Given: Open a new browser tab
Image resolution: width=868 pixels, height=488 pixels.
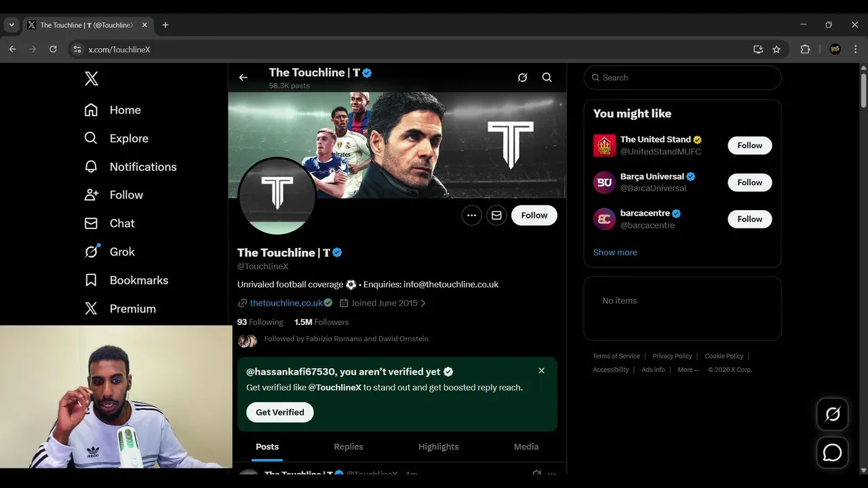Looking at the screenshot, I should [x=165, y=25].
